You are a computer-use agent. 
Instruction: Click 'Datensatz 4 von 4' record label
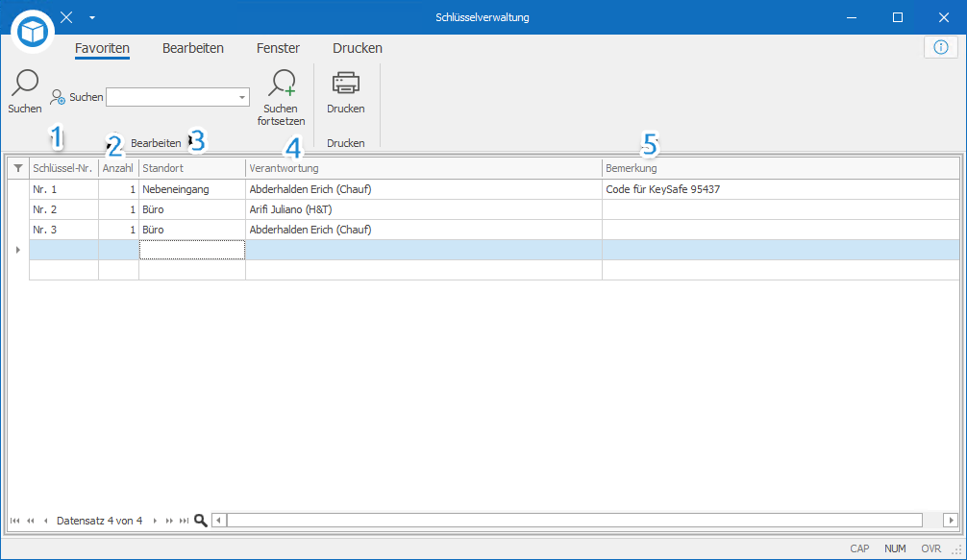(x=99, y=521)
